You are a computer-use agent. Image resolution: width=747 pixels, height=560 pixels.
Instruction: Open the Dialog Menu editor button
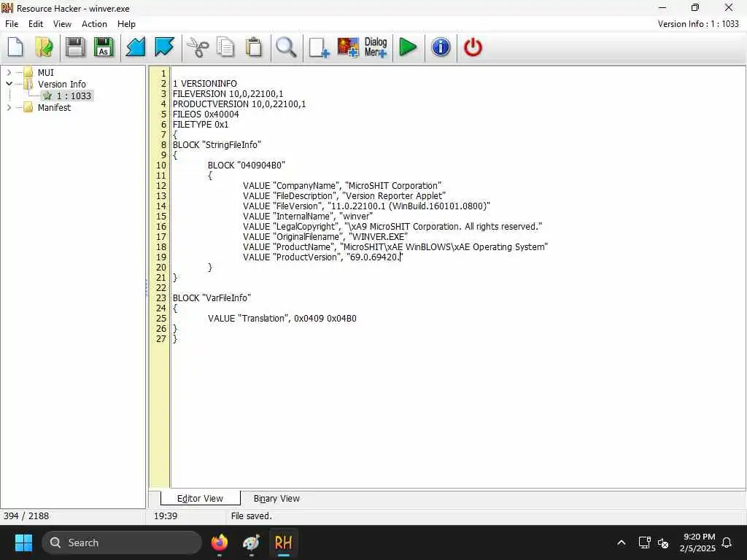[376, 47]
